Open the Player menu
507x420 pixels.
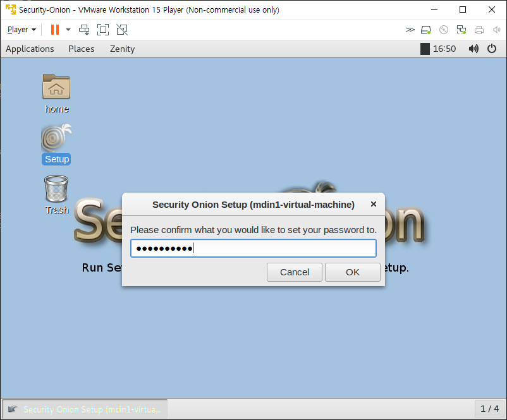[x=21, y=30]
